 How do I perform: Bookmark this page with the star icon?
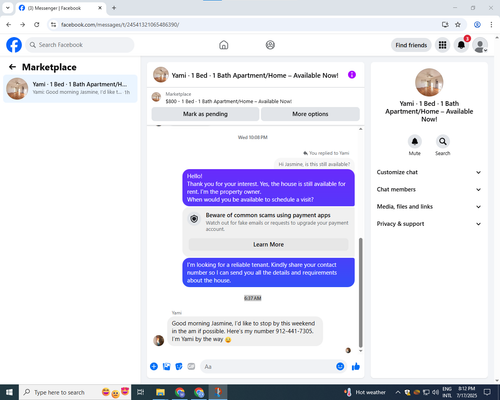click(458, 25)
